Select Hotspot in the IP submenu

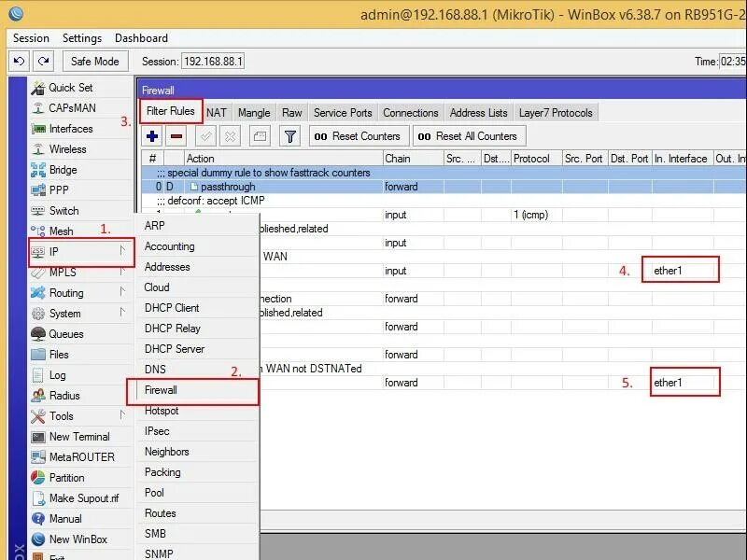pos(198,411)
